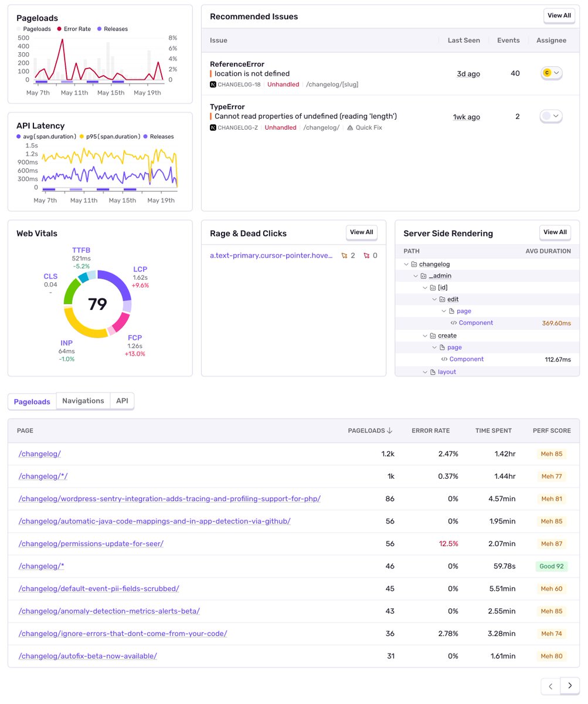Image resolution: width=588 pixels, height=704 pixels.
Task: Click View All in Server Side Rendering
Action: [x=555, y=232]
